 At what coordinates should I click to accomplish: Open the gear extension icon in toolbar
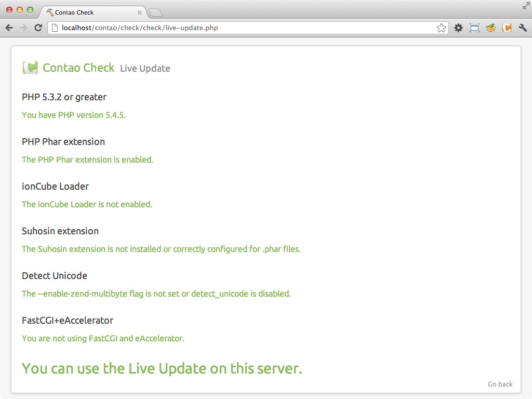coord(458,28)
